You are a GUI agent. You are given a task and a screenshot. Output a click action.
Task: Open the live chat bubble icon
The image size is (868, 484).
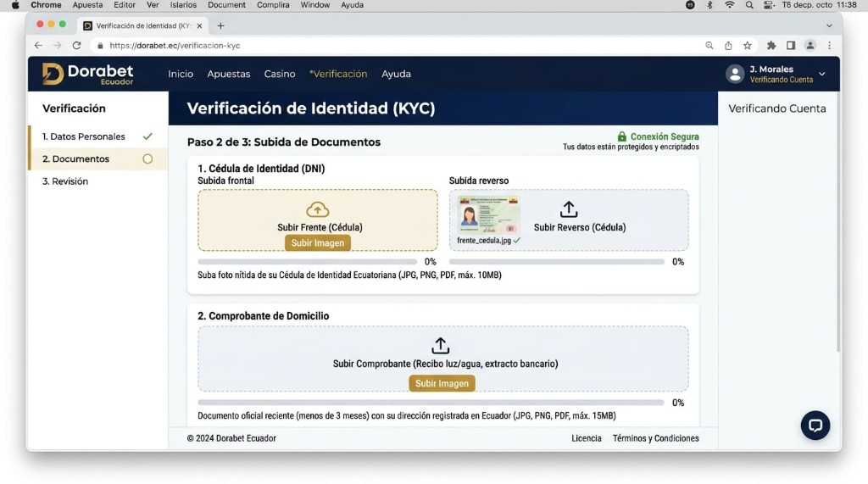coord(815,425)
